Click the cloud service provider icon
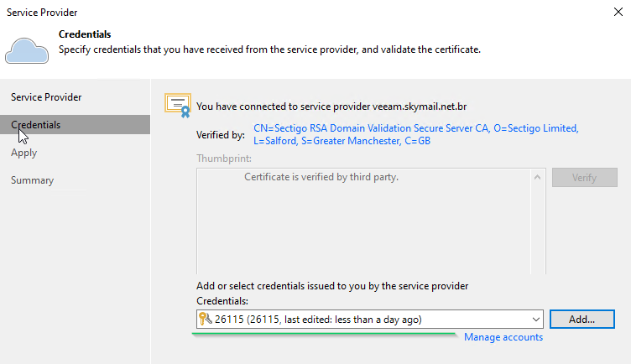 pos(27,50)
